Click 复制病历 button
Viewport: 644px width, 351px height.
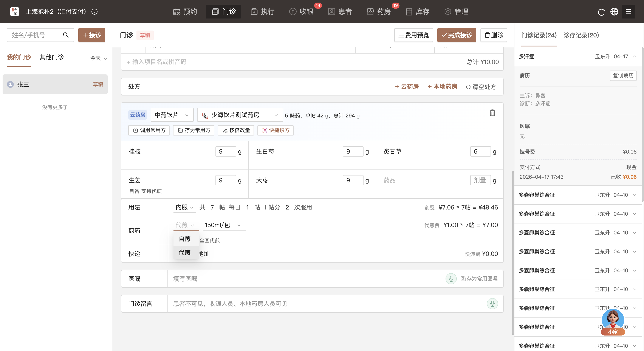click(x=623, y=76)
